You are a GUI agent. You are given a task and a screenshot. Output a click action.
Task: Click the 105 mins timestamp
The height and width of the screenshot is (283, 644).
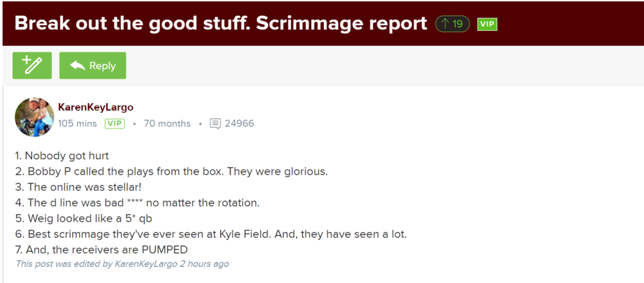[x=77, y=123]
